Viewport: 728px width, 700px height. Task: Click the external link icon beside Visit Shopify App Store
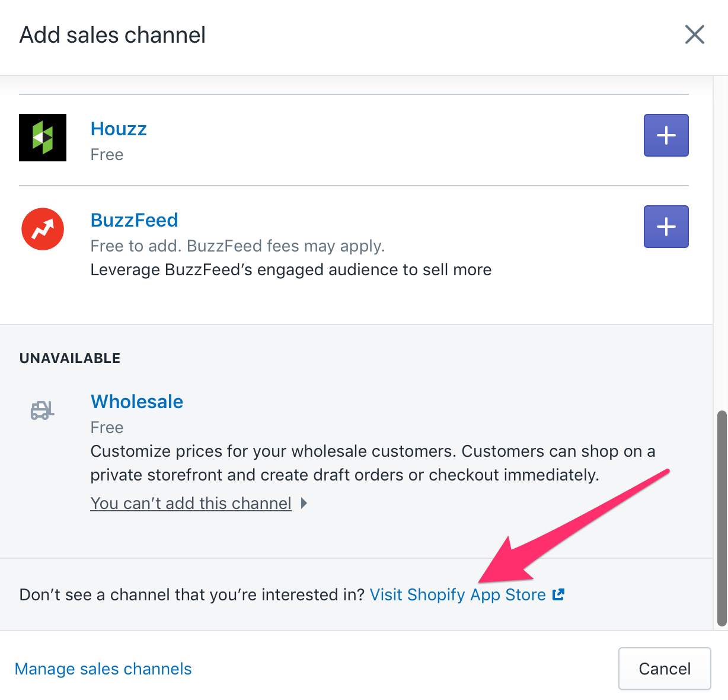(558, 594)
